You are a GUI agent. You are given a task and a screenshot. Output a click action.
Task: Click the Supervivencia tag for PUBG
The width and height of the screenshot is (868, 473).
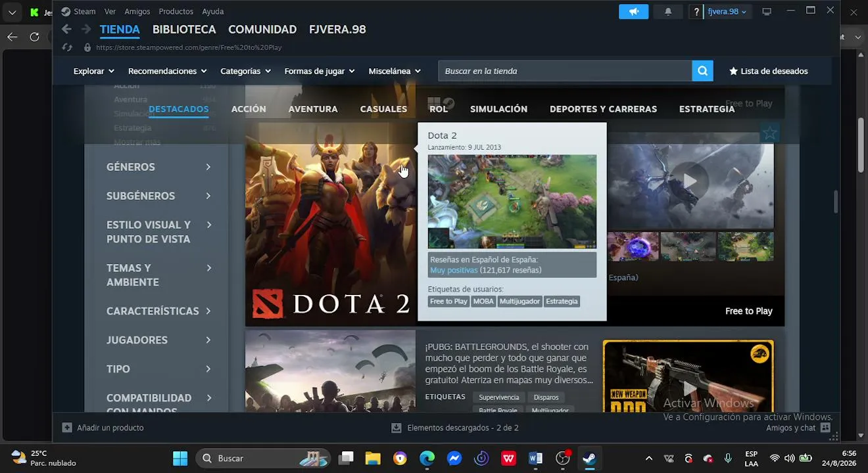click(498, 397)
